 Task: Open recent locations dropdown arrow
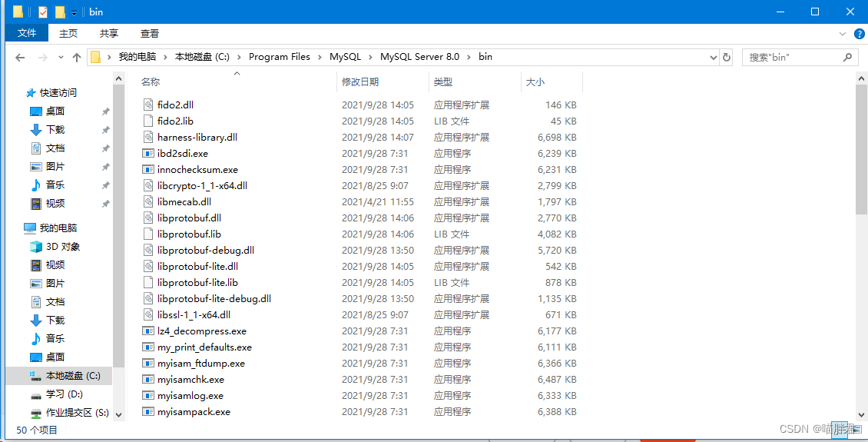tap(61, 57)
